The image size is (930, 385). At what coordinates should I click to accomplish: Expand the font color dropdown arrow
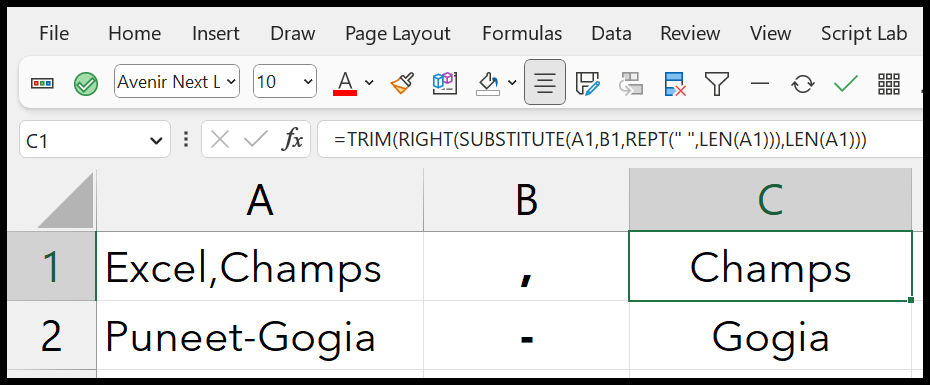coord(369,82)
